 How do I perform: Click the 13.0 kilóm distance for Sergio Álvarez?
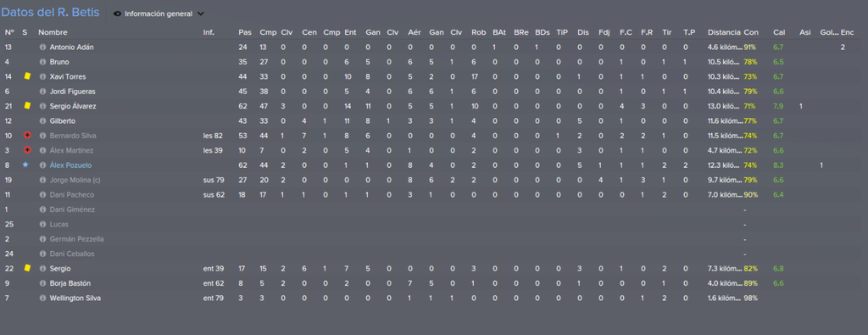coord(724,106)
